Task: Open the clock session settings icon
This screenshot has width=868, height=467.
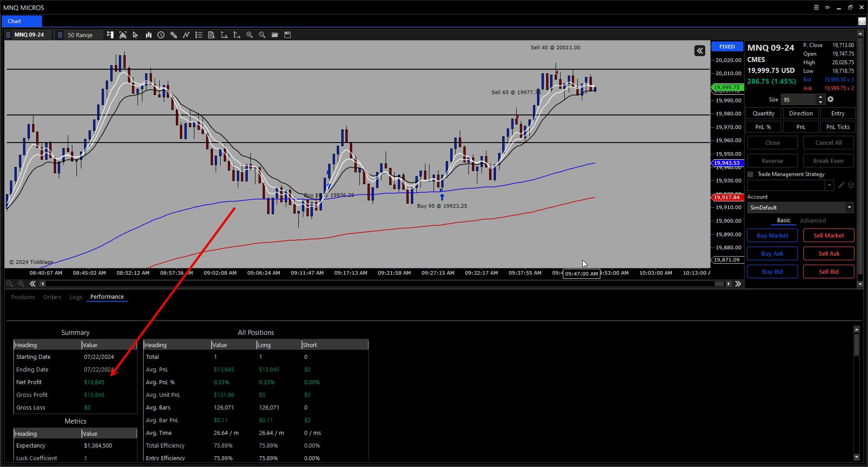Action: 161,35
